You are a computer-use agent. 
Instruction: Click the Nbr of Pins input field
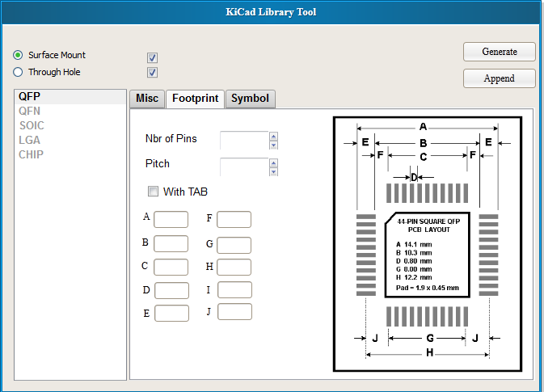(243, 141)
